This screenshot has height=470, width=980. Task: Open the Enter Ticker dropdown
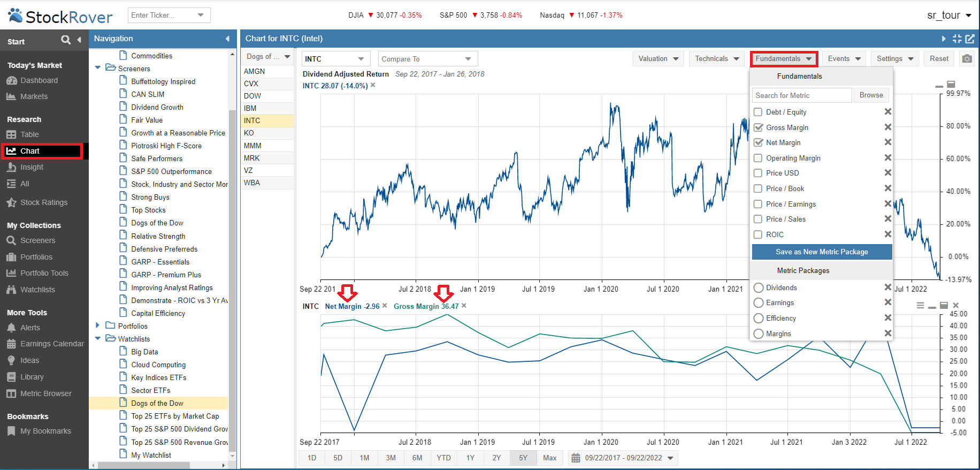[201, 15]
